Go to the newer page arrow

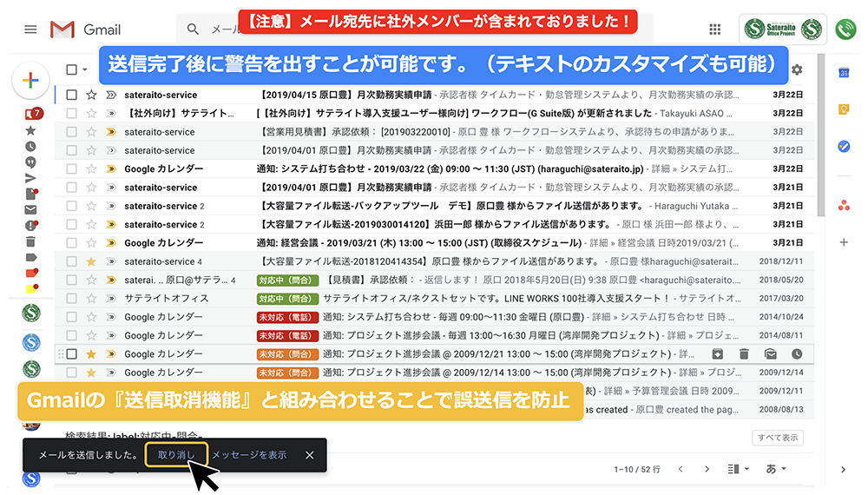coord(681,469)
